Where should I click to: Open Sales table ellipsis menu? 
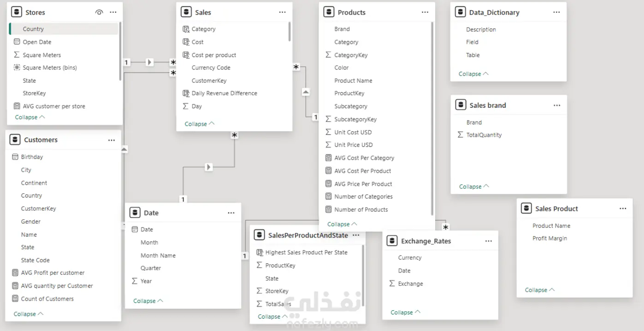point(283,12)
